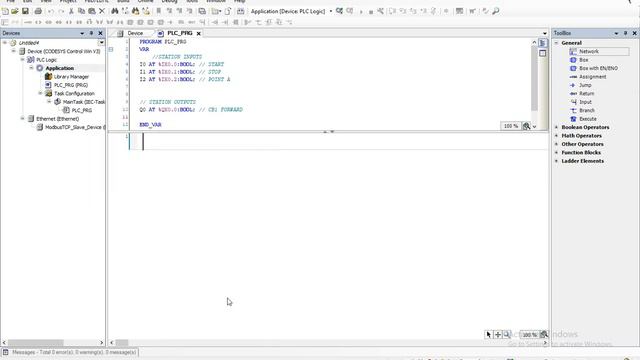Collapse the PLC Logic tree node

click(22, 60)
